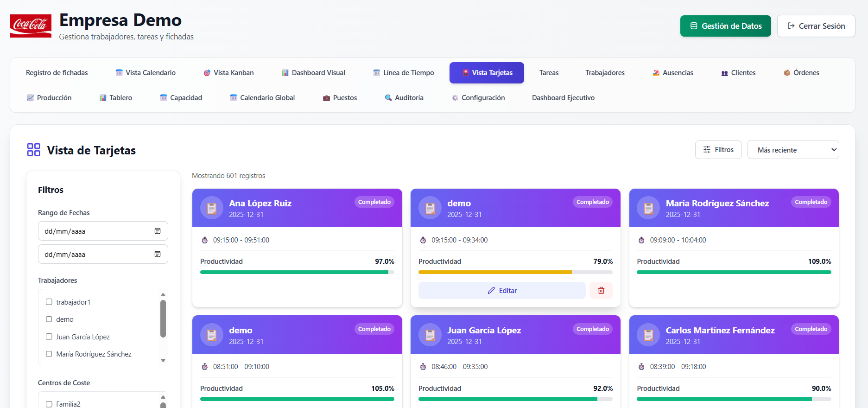Tick the Juan García López checkbox
This screenshot has height=408, width=868.
49,337
